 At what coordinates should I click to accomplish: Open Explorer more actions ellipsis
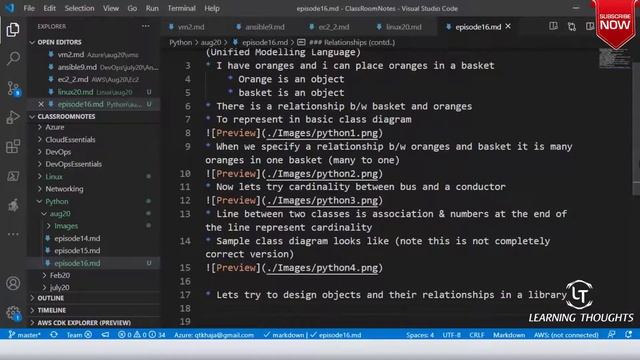click(146, 26)
